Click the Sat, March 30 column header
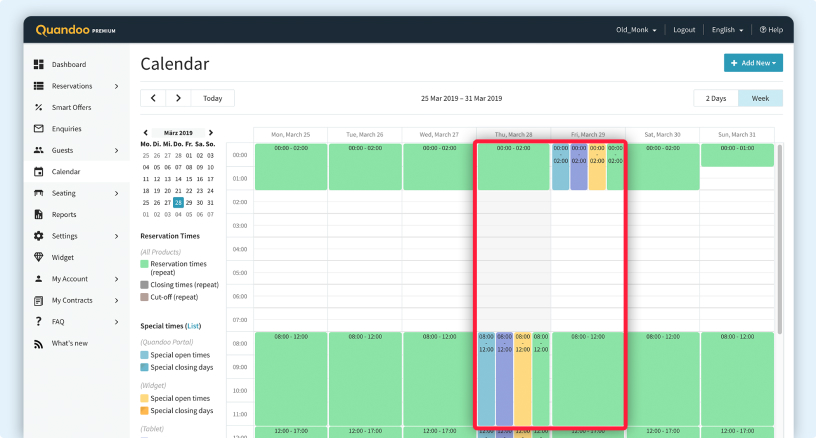 662,134
